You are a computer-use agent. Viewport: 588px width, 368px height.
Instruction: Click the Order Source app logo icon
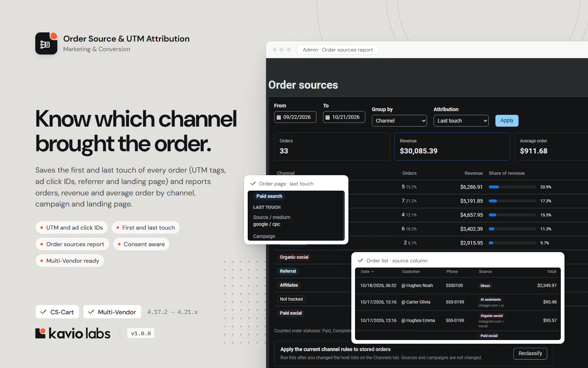pyautogui.click(x=46, y=43)
